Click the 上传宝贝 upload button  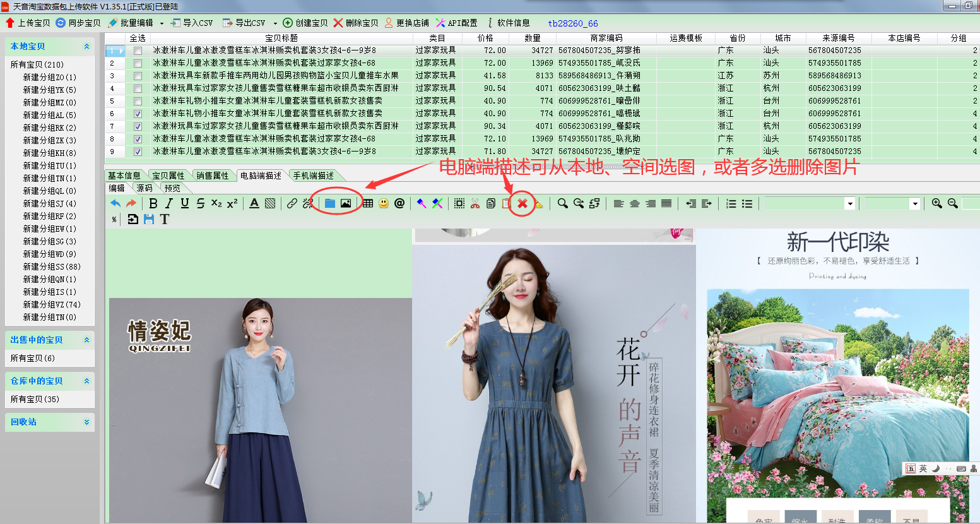[x=28, y=23]
